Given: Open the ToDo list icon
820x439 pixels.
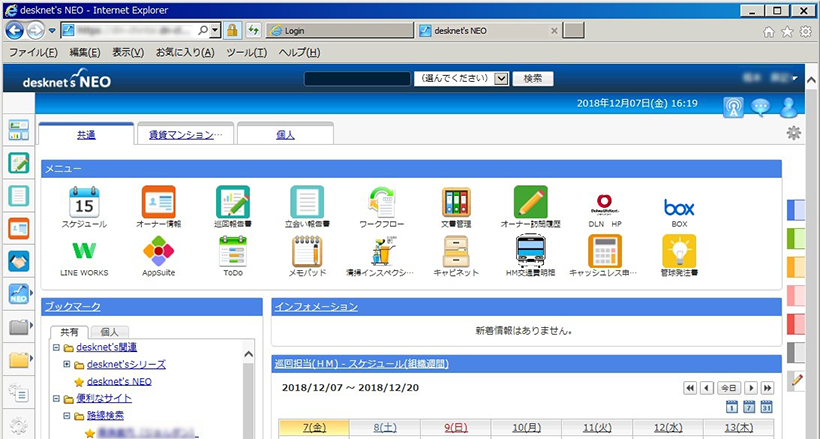Looking at the screenshot, I should [x=232, y=250].
